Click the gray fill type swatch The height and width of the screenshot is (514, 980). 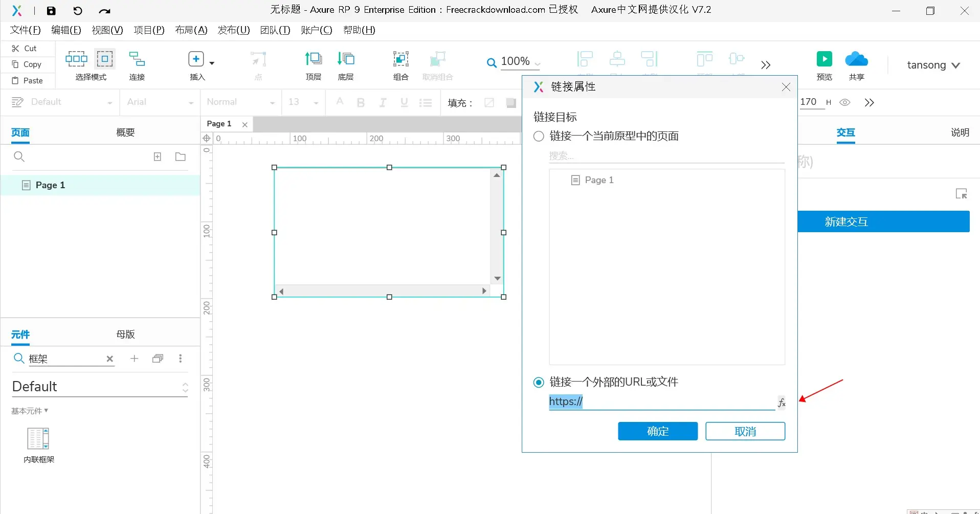[x=511, y=103]
